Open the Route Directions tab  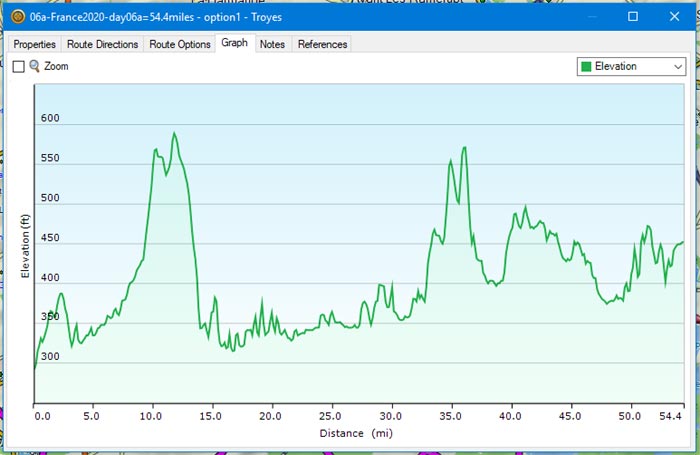[x=102, y=44]
